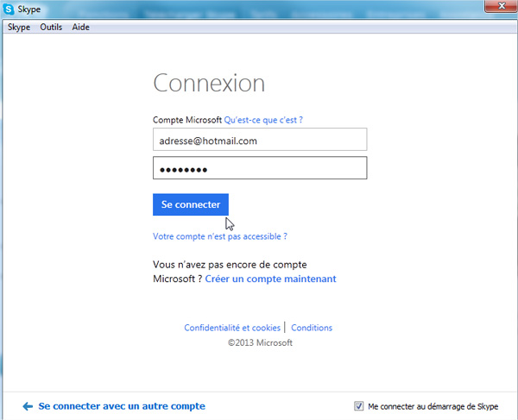518x420 pixels.
Task: Click the Connexion heading text
Action: coord(209,83)
